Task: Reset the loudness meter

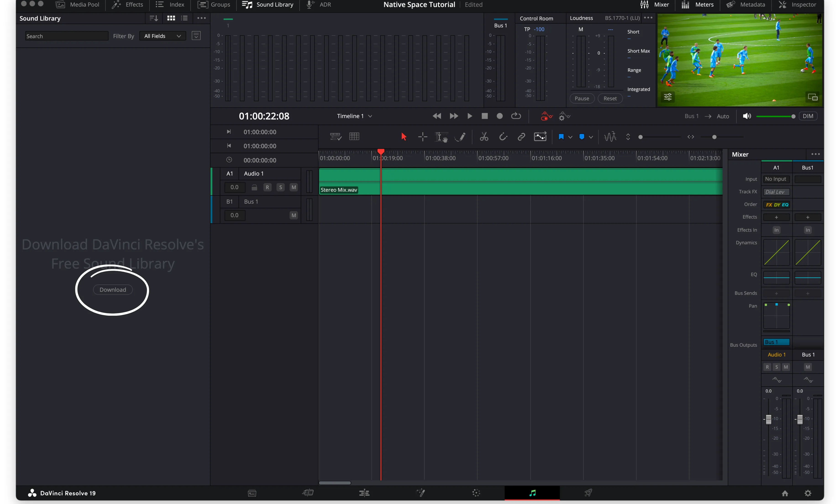Action: (x=610, y=98)
